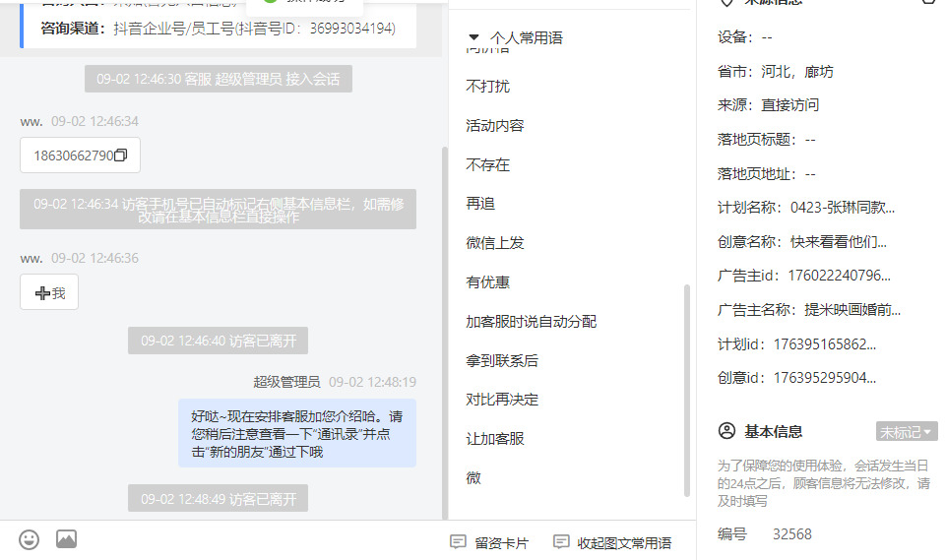Select the quick phrase 微
This screenshot has height=560, width=946.
point(473,478)
